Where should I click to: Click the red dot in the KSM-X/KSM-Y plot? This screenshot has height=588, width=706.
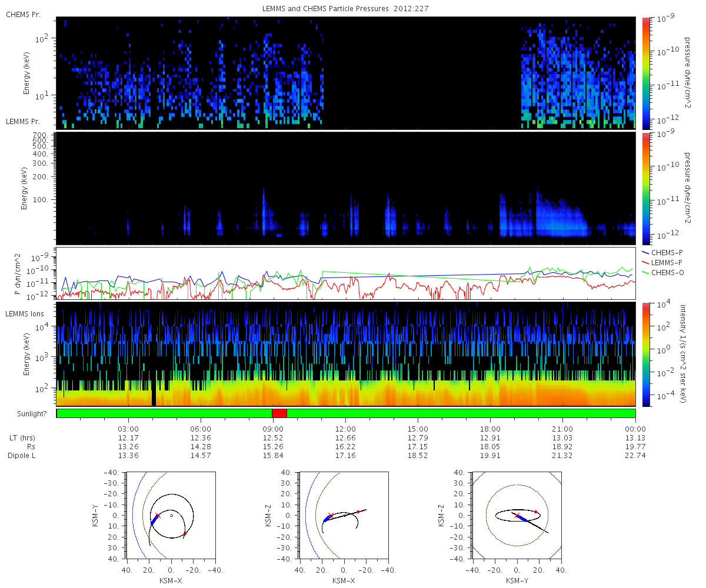[185, 533]
